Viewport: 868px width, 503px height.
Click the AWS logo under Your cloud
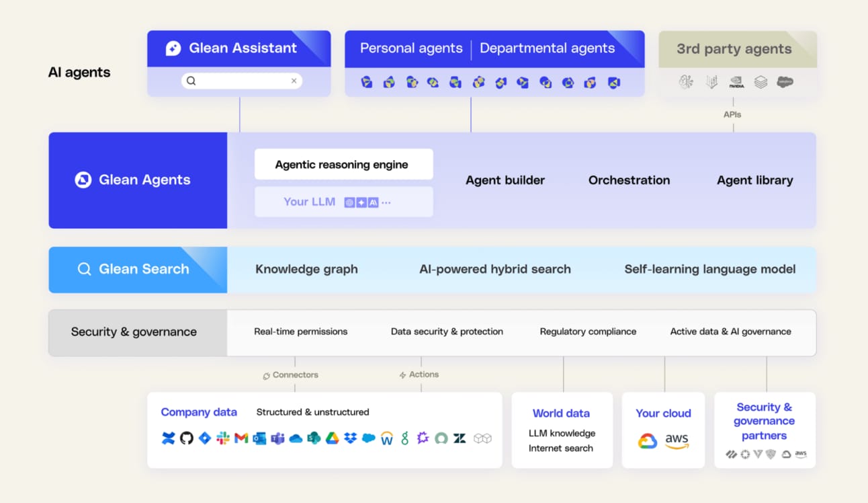[x=677, y=441]
